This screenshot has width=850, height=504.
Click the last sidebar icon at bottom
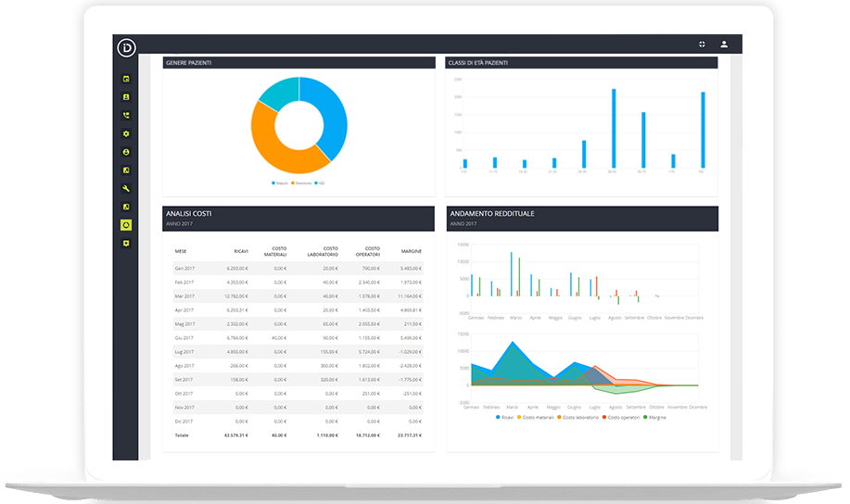click(x=126, y=243)
